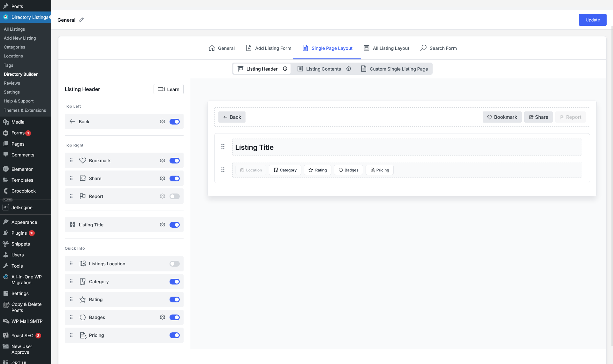The image size is (613, 364).
Task: Open Badges settings gear icon
Action: tap(163, 317)
